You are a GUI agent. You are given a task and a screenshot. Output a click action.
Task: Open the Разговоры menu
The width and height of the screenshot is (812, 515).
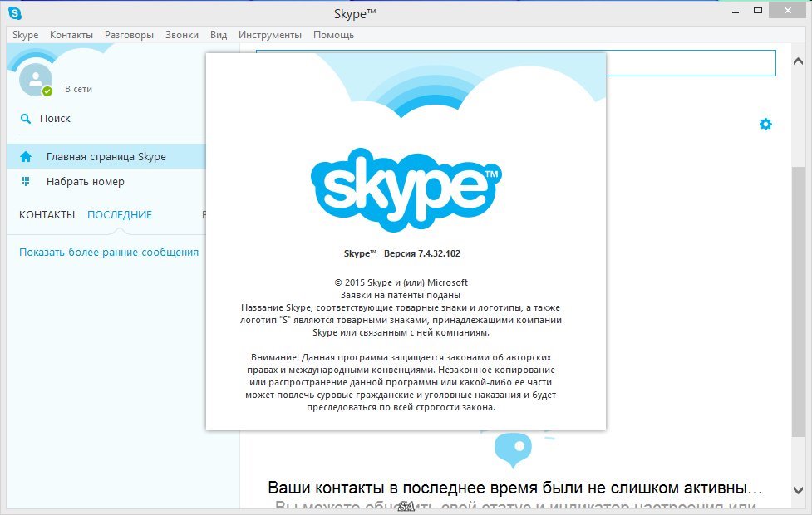tap(129, 35)
